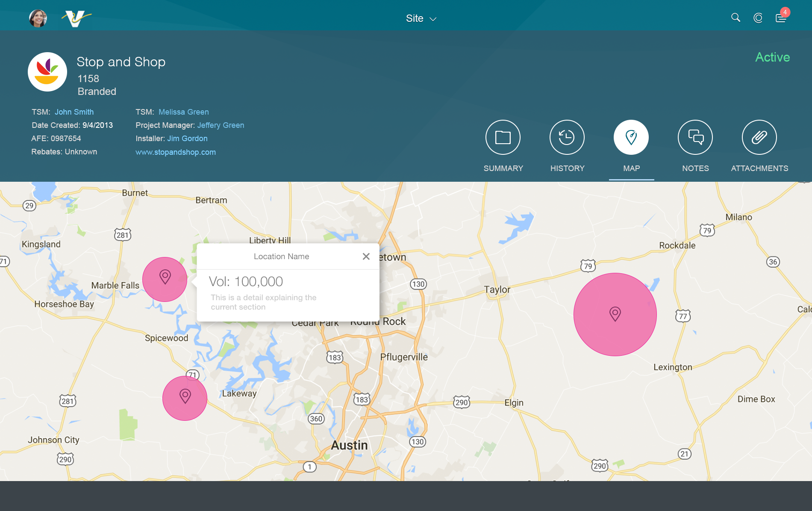Click the Johnson City label on map
Screen dimensions: 812x511
pos(53,440)
